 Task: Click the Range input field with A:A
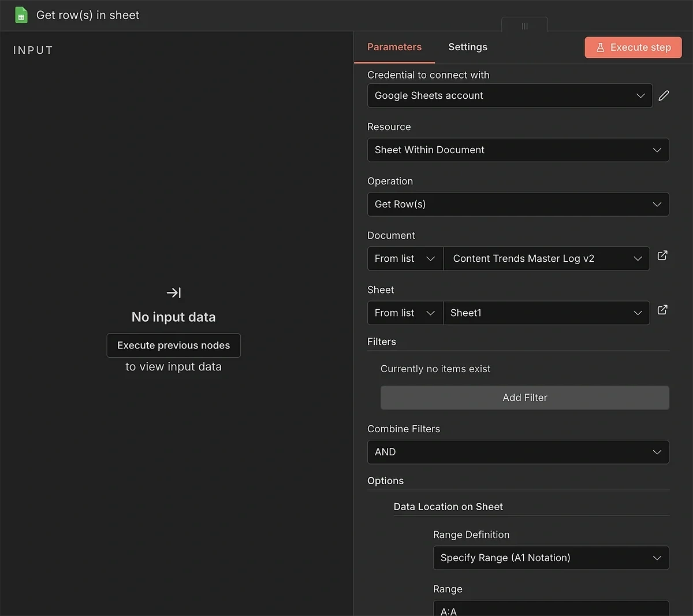550,609
